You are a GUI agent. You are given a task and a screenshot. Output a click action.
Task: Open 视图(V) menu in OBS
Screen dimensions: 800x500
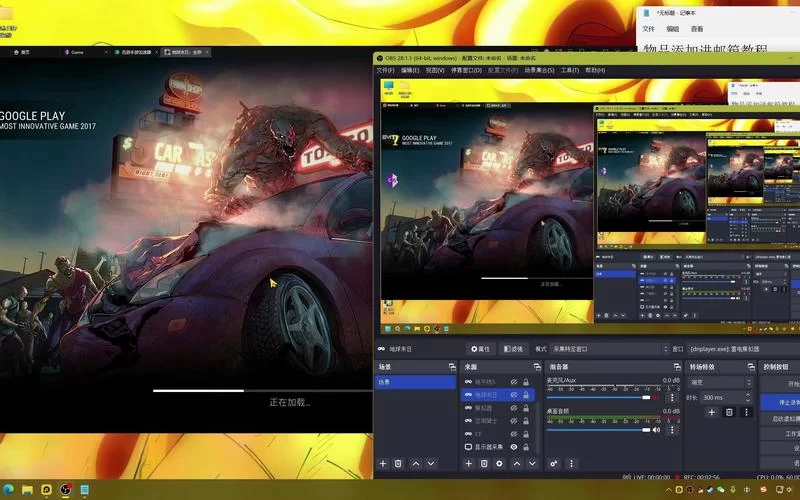(435, 70)
